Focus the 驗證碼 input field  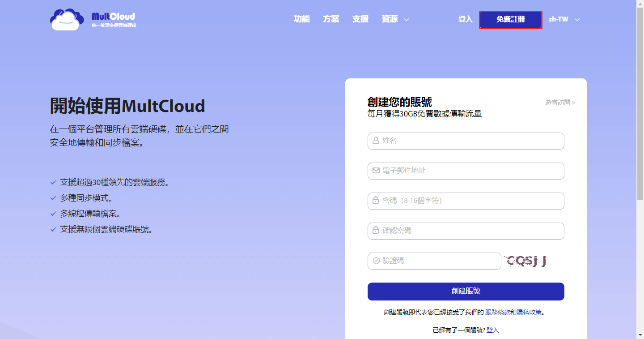point(434,261)
